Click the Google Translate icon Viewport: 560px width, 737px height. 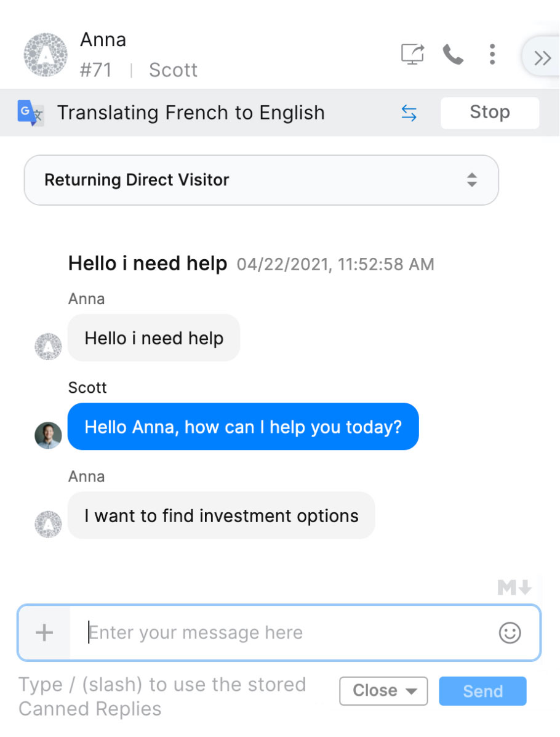(x=30, y=113)
